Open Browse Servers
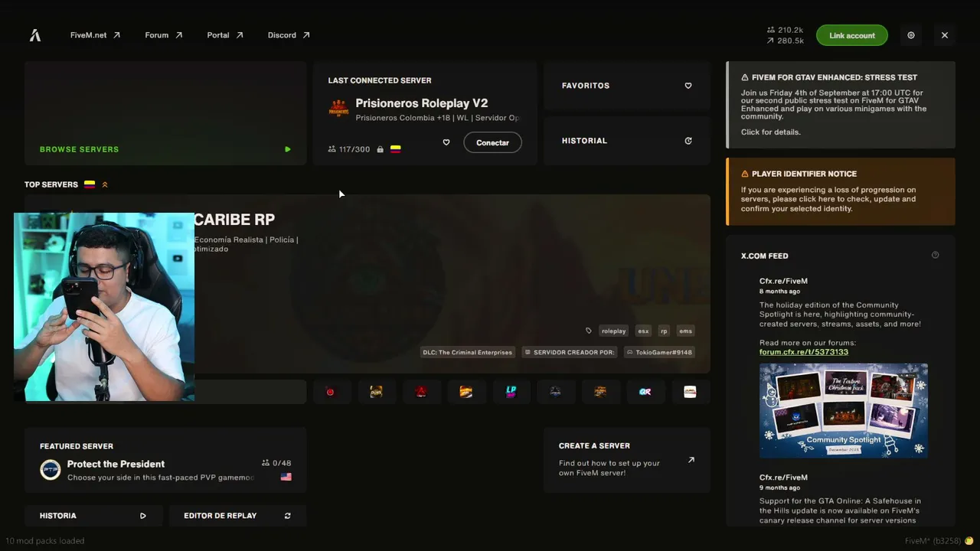 [165, 113]
